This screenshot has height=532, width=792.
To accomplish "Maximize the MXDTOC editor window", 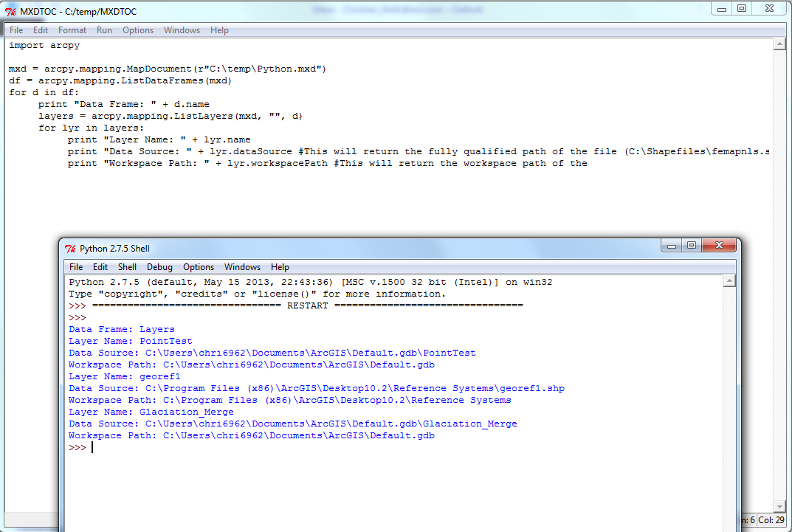I will pyautogui.click(x=742, y=9).
